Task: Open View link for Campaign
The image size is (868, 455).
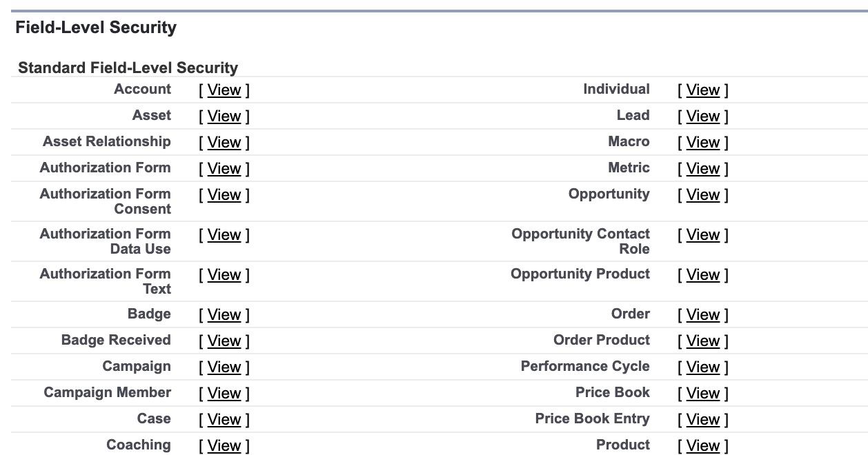Action: tap(224, 367)
